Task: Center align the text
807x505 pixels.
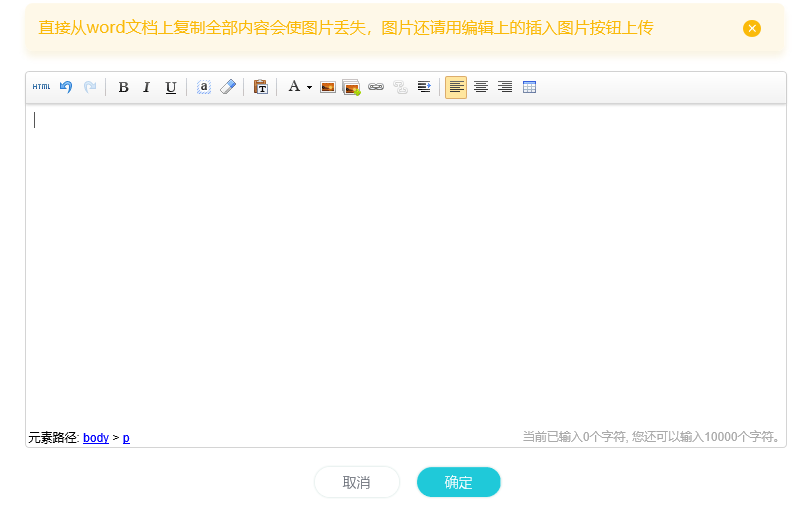Action: click(481, 87)
